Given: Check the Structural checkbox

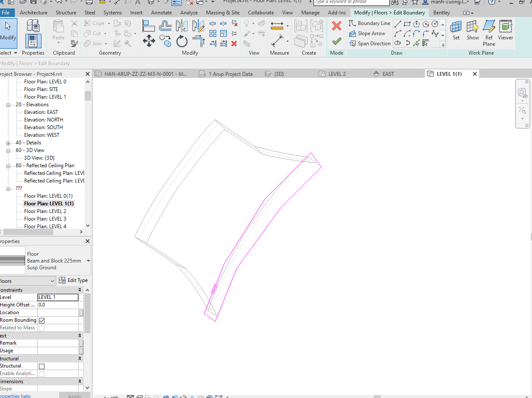Looking at the screenshot, I should (41, 366).
